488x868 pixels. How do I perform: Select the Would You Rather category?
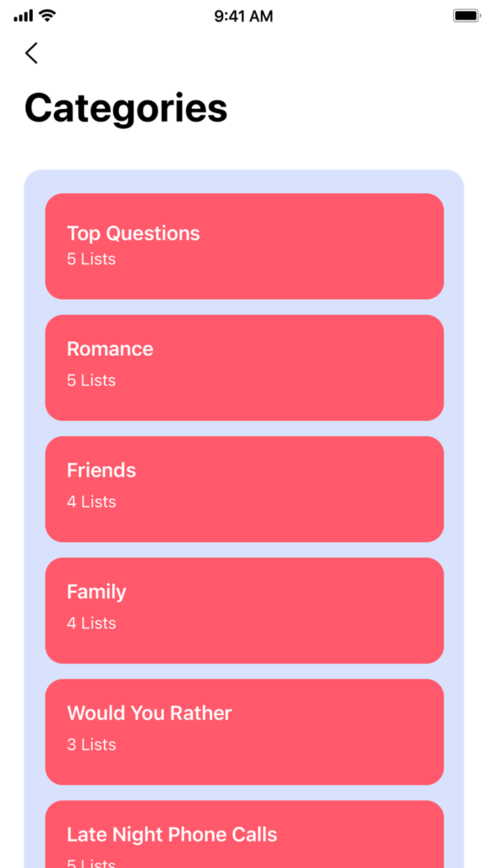point(244,731)
